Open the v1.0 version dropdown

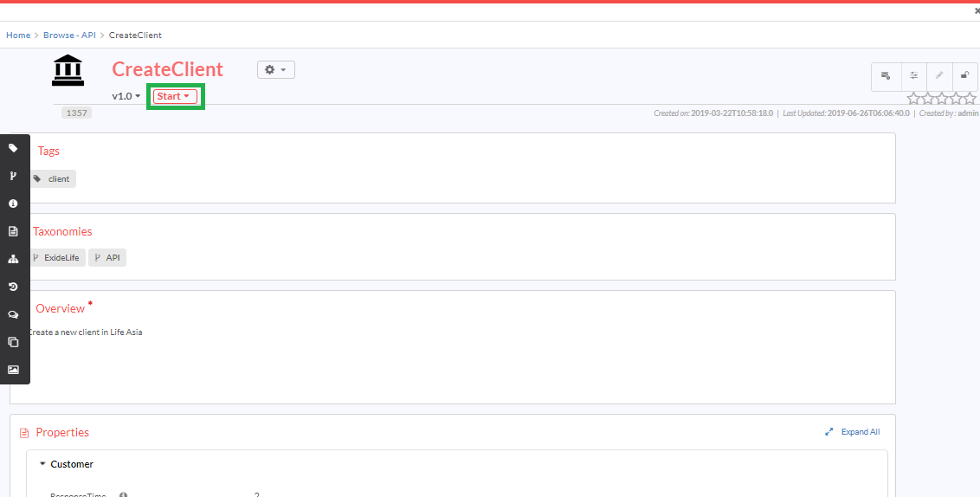point(126,96)
